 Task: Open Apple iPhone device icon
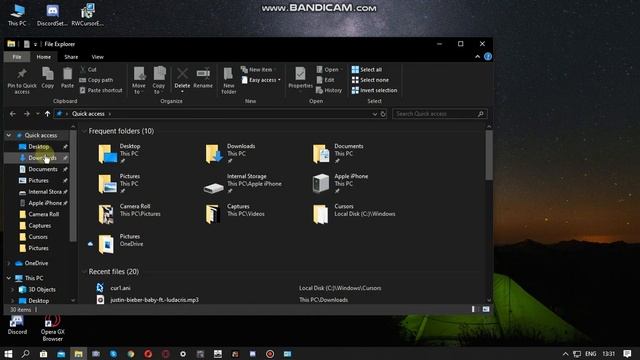pyautogui.click(x=321, y=183)
